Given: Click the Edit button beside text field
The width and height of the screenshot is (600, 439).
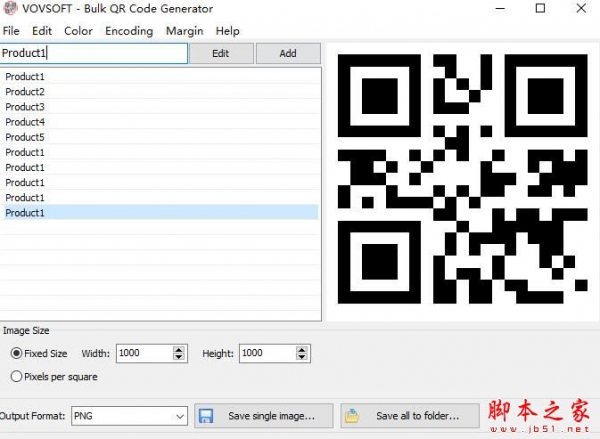Looking at the screenshot, I should click(x=221, y=53).
